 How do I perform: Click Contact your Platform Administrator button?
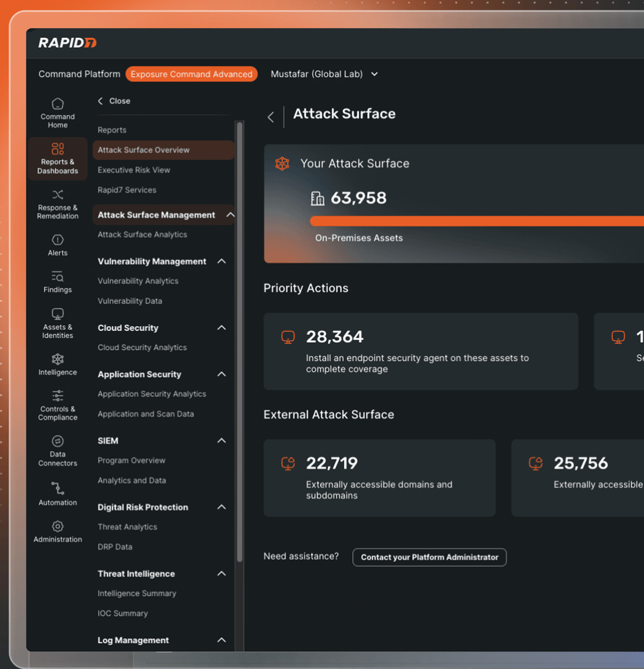tap(429, 557)
